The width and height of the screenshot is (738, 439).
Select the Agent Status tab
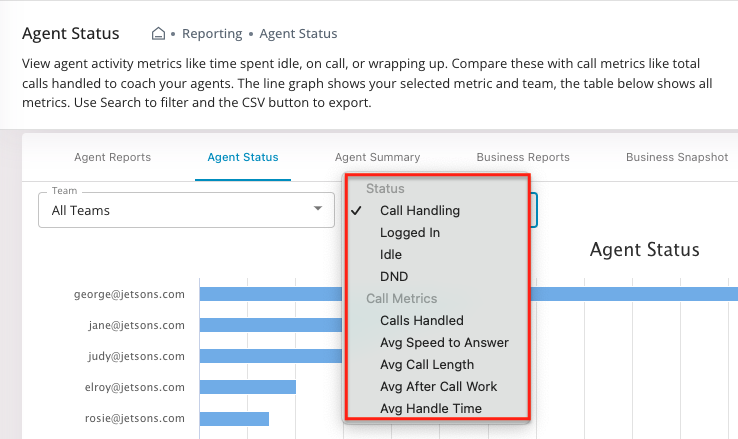pos(243,157)
